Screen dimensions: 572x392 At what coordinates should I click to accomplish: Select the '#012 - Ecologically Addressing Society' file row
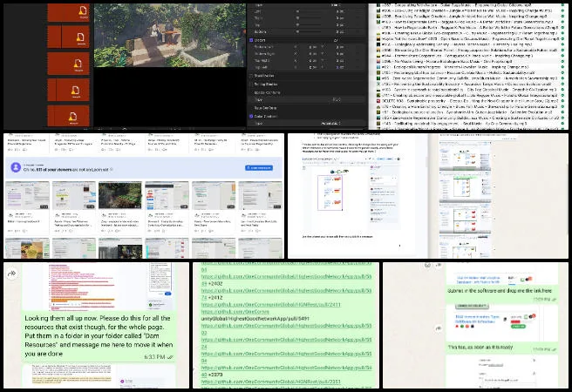click(470, 44)
